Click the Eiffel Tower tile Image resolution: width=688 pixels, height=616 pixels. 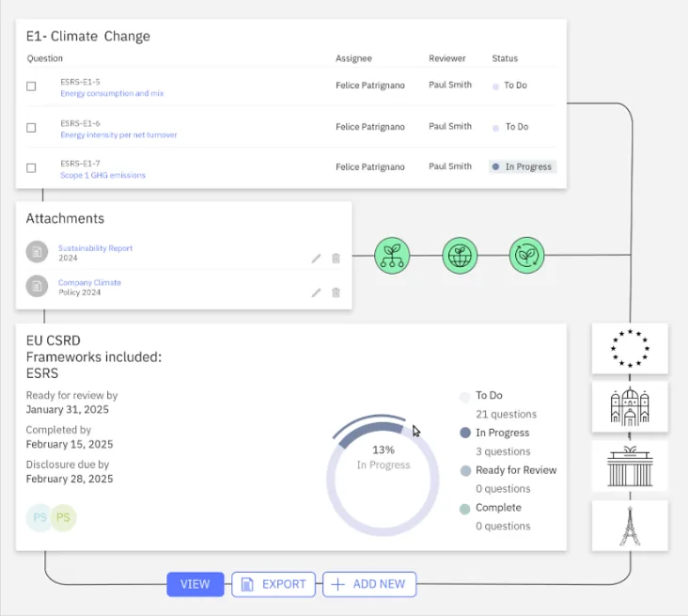coord(630,526)
